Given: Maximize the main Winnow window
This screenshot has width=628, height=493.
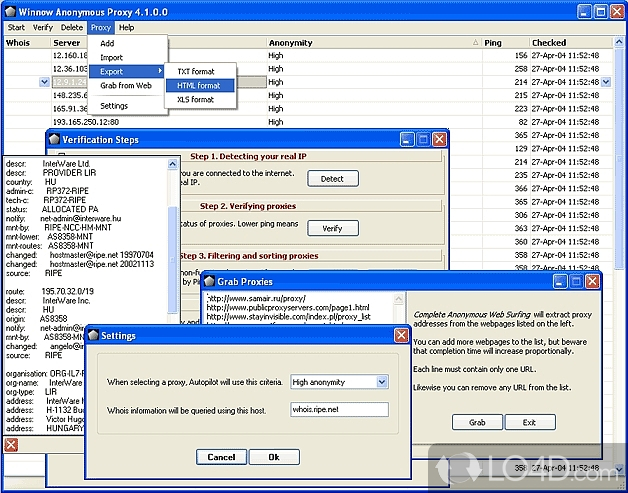Looking at the screenshot, I should [601, 12].
